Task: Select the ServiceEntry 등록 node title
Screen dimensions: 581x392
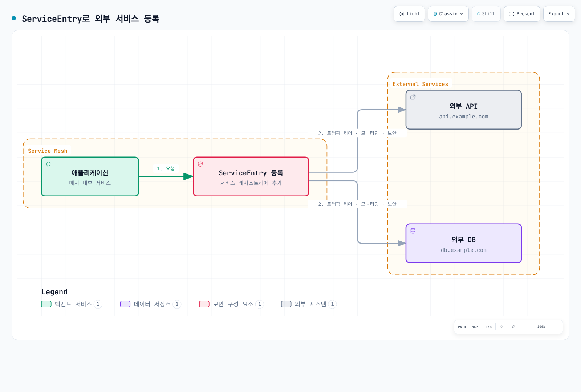Action: point(251,173)
